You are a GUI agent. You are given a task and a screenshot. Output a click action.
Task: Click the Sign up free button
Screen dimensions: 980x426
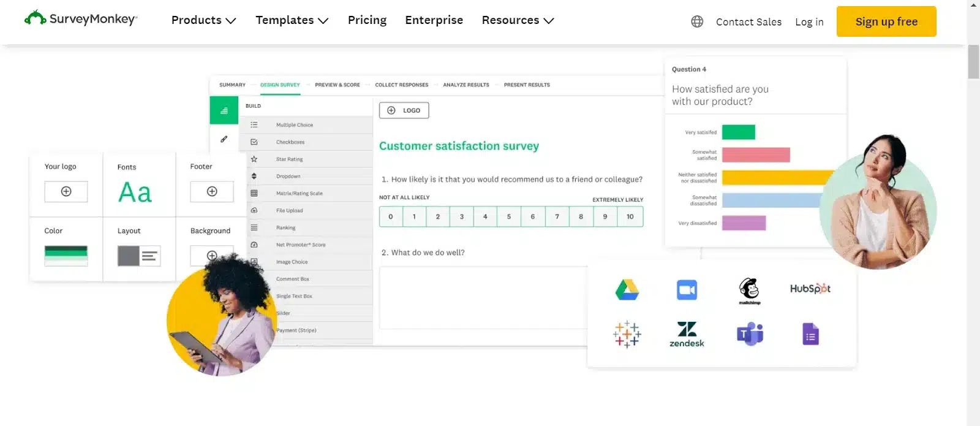pyautogui.click(x=886, y=21)
